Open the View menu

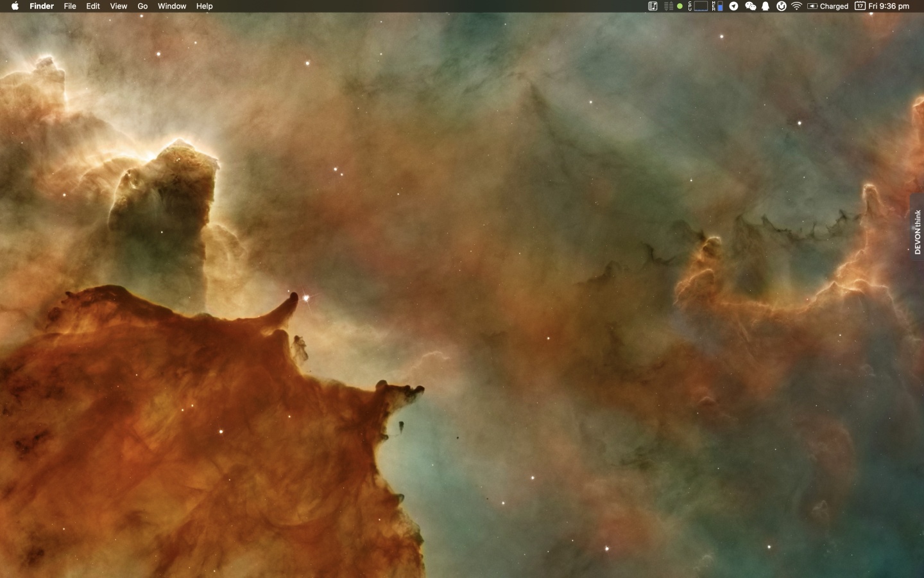[x=119, y=6]
